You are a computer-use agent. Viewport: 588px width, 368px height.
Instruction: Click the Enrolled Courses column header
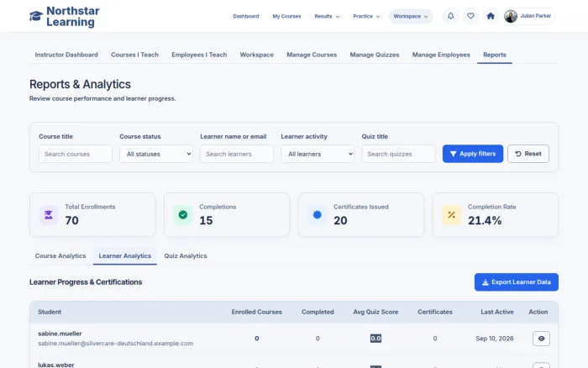coord(256,312)
